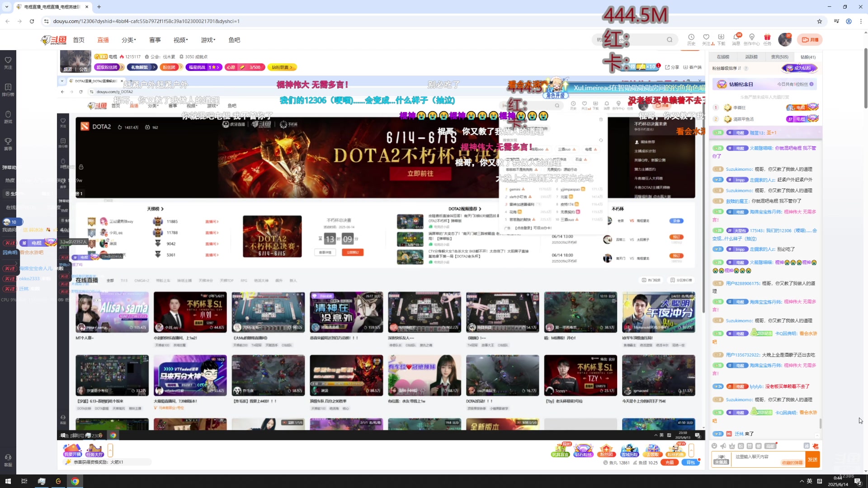Open 我要开播 icon below the player
The height and width of the screenshot is (488, 868).
pos(72,450)
